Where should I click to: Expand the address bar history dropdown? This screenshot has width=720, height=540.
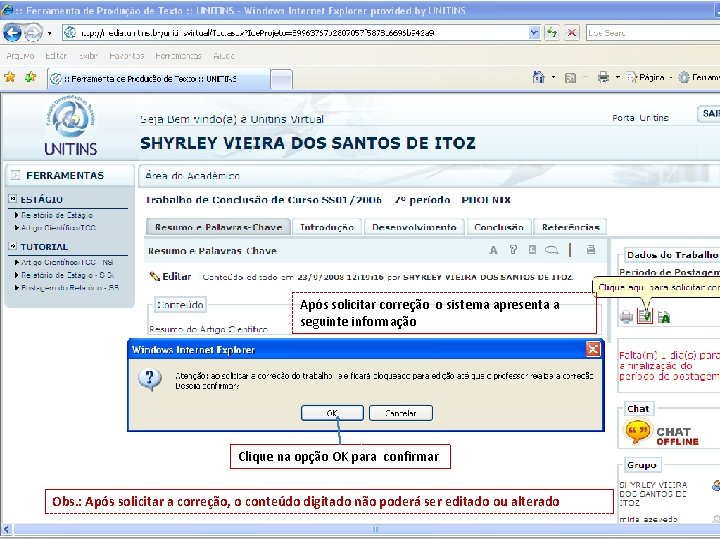(x=534, y=33)
